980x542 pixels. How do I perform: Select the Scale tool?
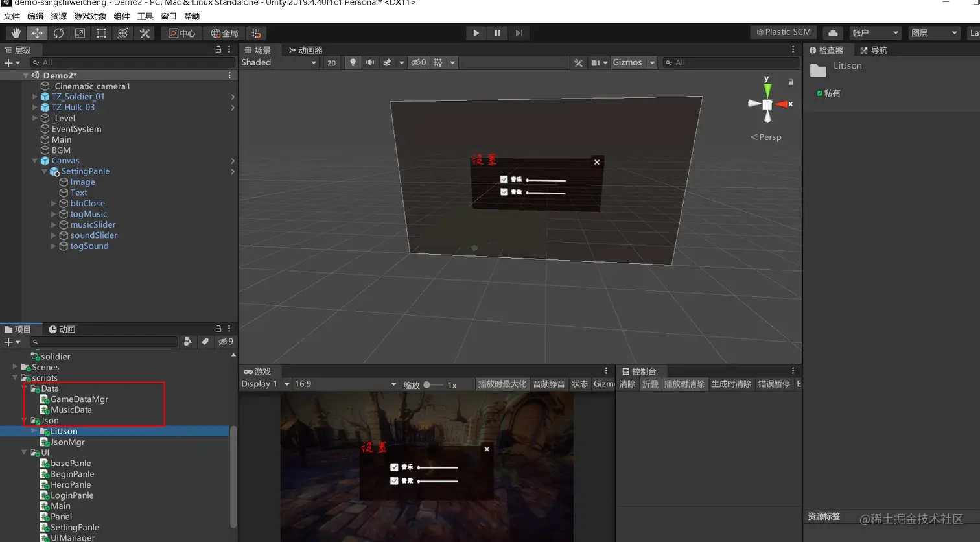click(80, 33)
